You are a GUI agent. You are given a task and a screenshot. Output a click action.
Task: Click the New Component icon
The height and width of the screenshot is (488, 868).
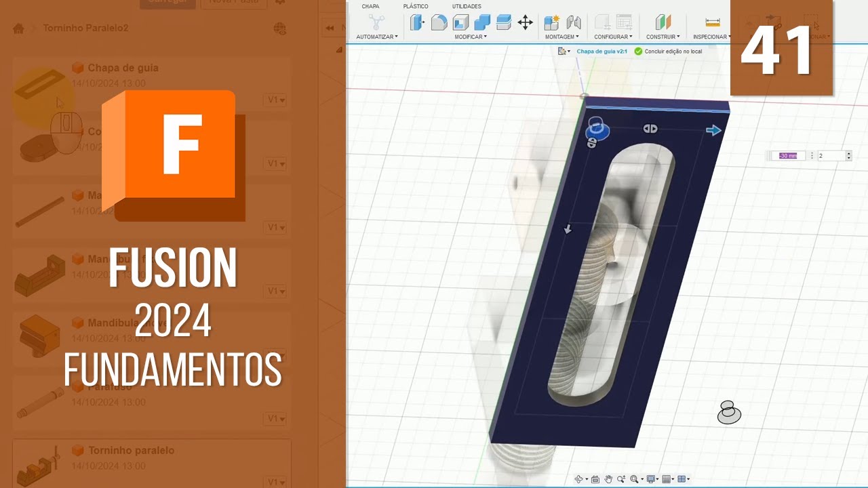[x=552, y=22]
